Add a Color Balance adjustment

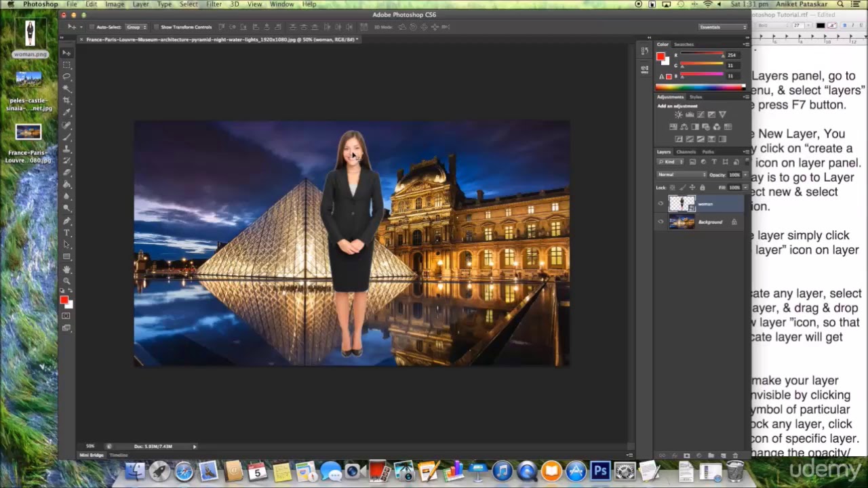pos(684,127)
